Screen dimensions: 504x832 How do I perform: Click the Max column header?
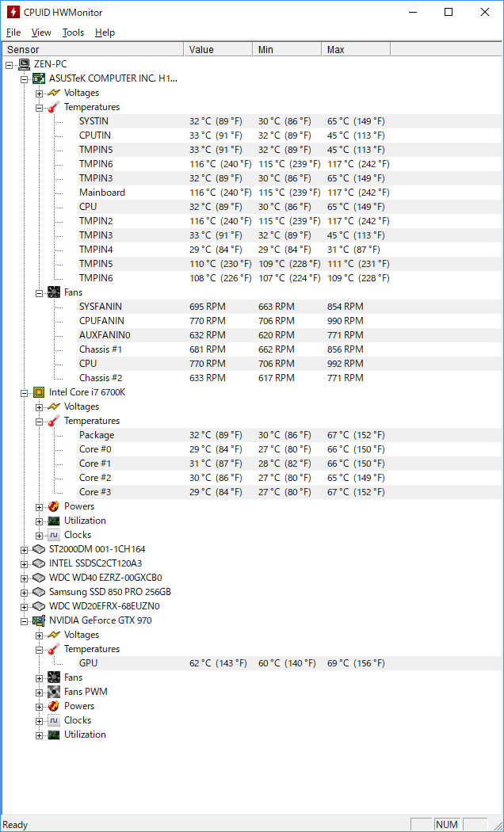(x=356, y=49)
